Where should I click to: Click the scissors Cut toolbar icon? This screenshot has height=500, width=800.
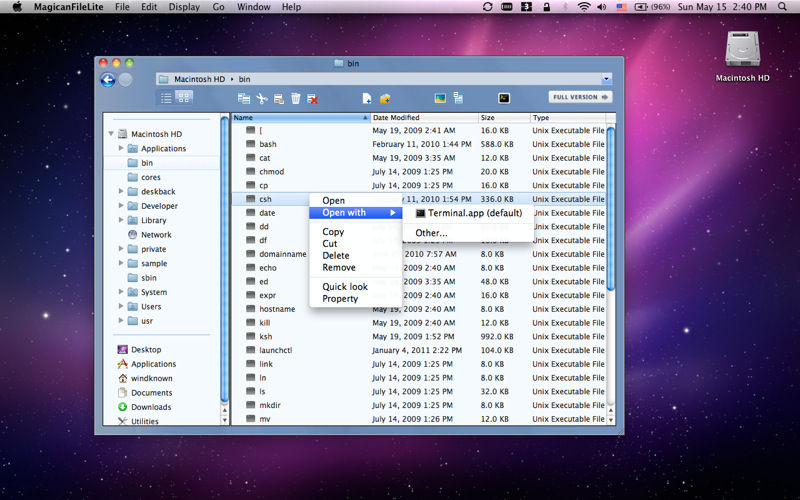[262, 98]
